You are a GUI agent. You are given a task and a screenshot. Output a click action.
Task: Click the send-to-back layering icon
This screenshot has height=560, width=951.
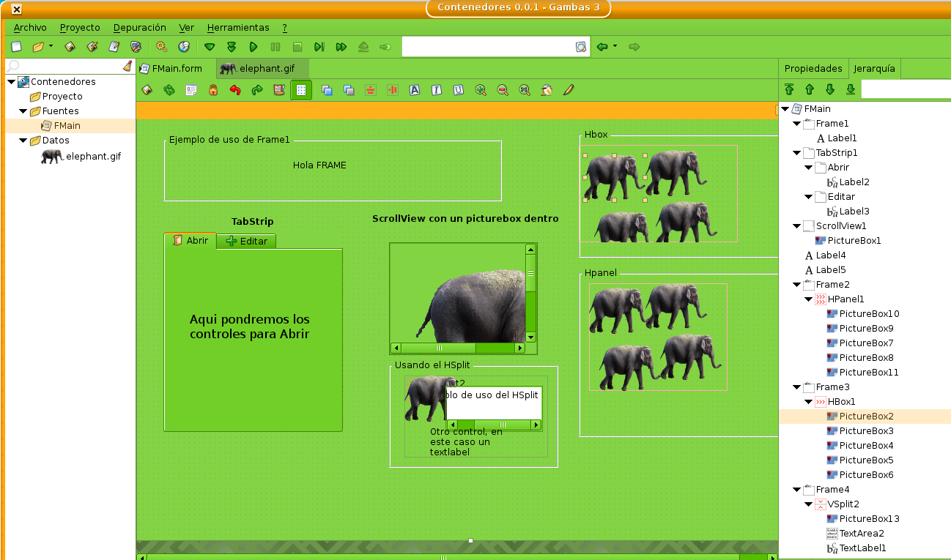click(x=349, y=90)
